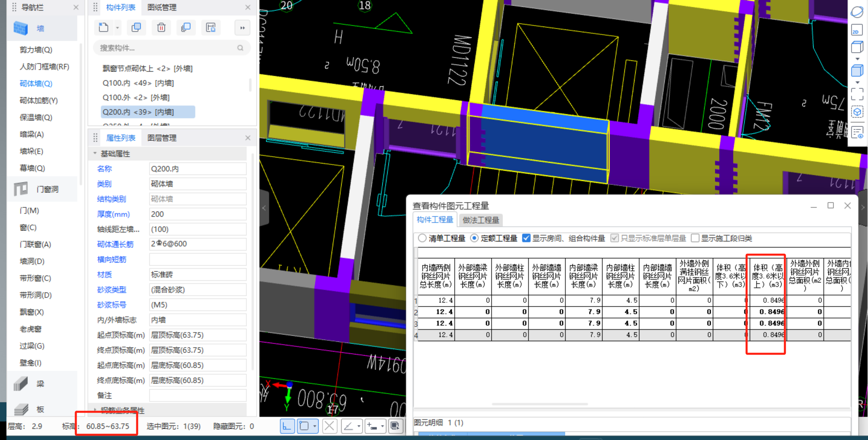Click the 3D box view icon
The width and height of the screenshot is (868, 440).
tap(857, 47)
